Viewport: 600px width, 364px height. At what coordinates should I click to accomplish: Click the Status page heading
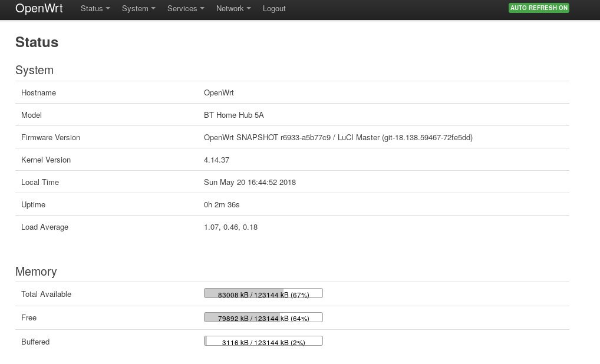(37, 42)
